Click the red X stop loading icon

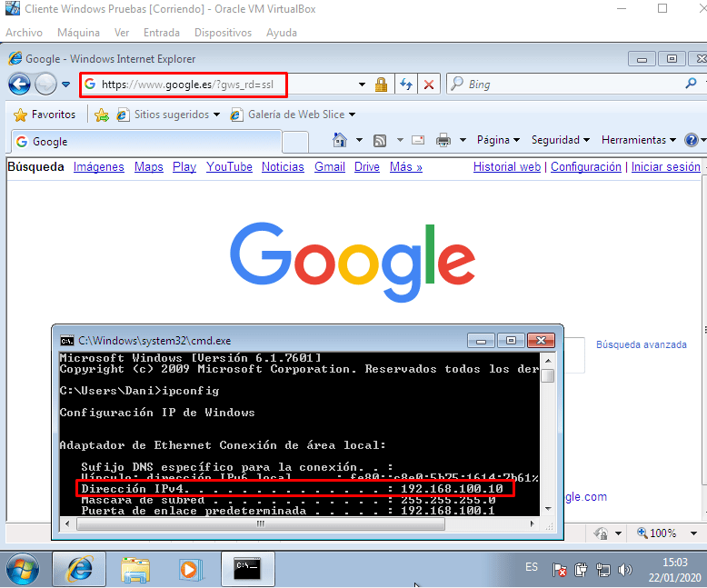click(429, 85)
